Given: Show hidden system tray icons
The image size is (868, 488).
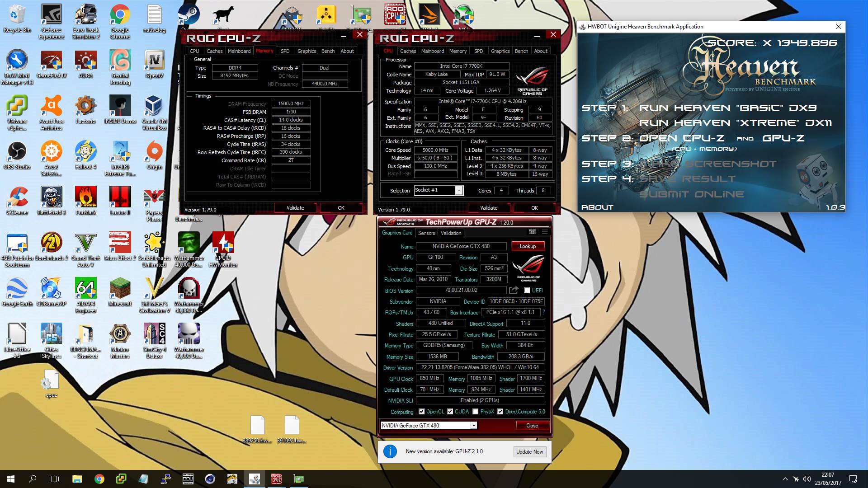Looking at the screenshot, I should coord(785,479).
